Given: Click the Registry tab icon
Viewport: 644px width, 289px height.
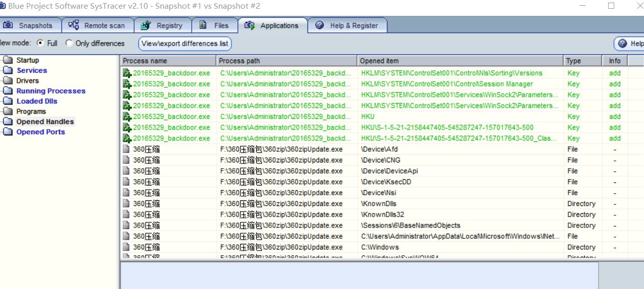Looking at the screenshot, I should click(146, 25).
